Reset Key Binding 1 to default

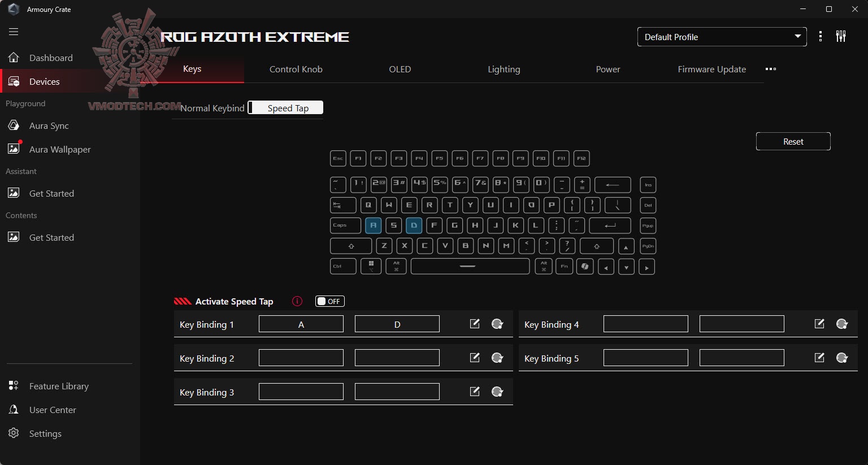pyautogui.click(x=497, y=324)
